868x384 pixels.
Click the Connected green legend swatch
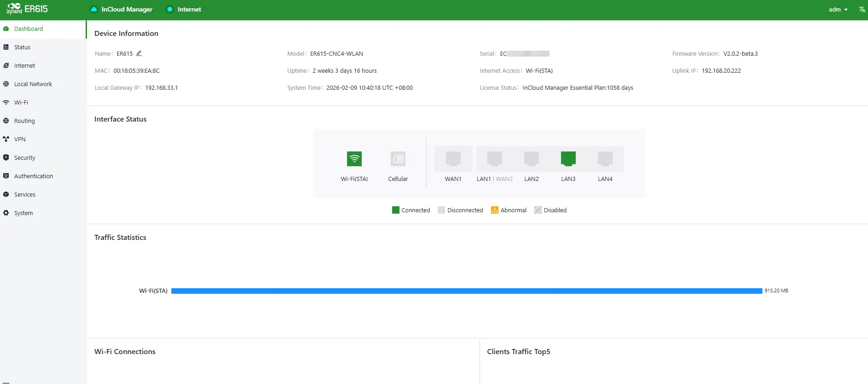(396, 210)
